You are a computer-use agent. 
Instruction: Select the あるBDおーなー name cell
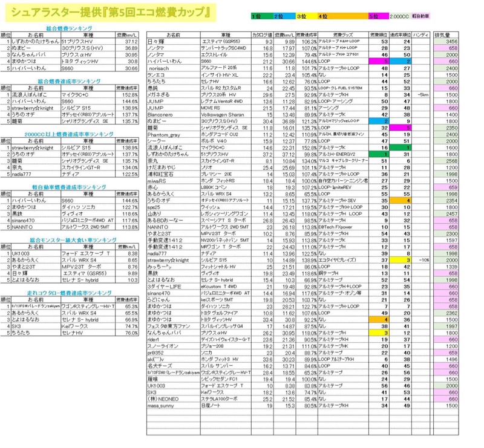[x=174, y=220]
